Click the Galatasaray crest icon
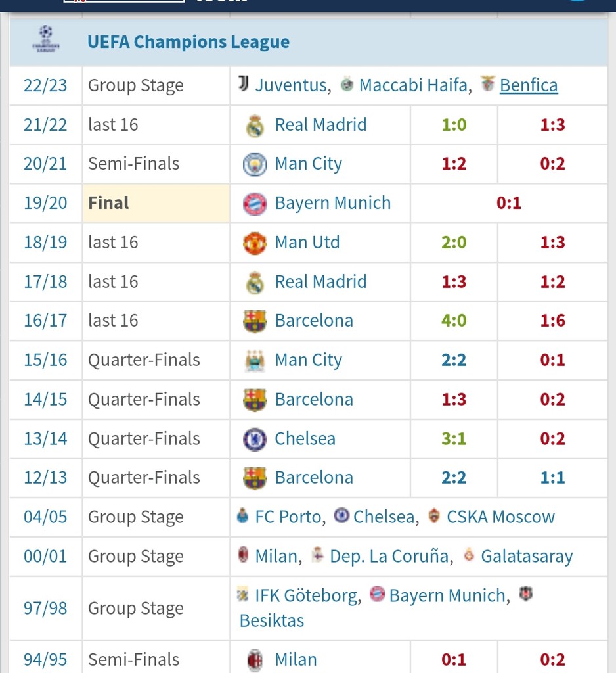This screenshot has width=616, height=673. click(x=469, y=555)
